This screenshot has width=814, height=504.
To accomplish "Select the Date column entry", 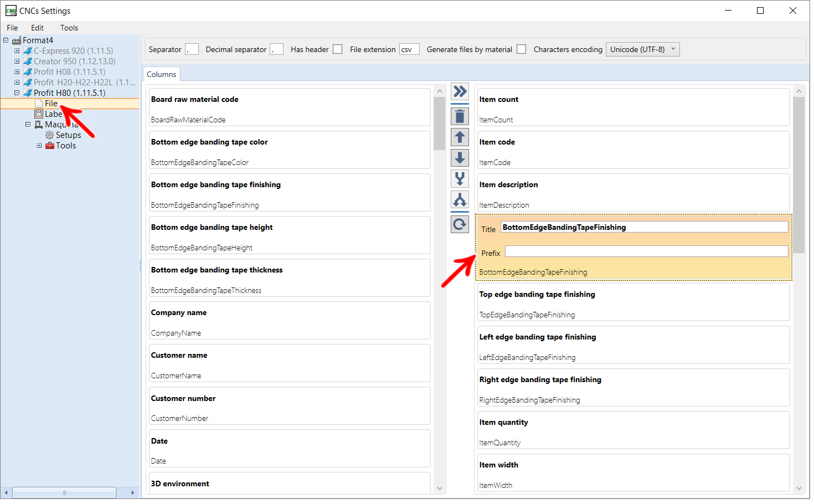I will click(x=290, y=449).
